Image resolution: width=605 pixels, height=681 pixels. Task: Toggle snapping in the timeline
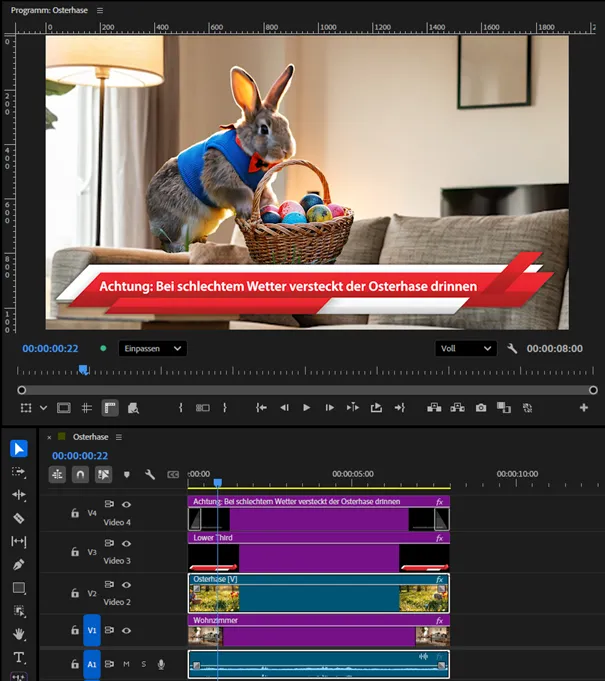(81, 475)
